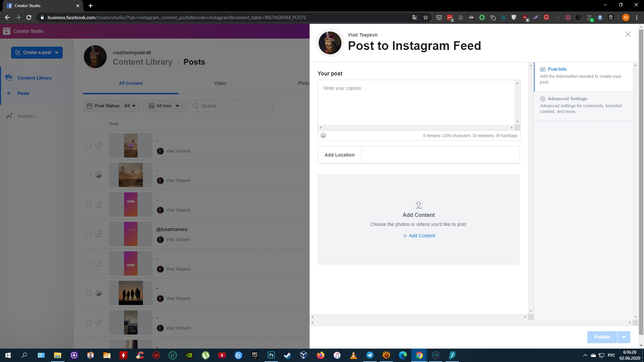Toggle the second post checkbox in list

tap(89, 175)
